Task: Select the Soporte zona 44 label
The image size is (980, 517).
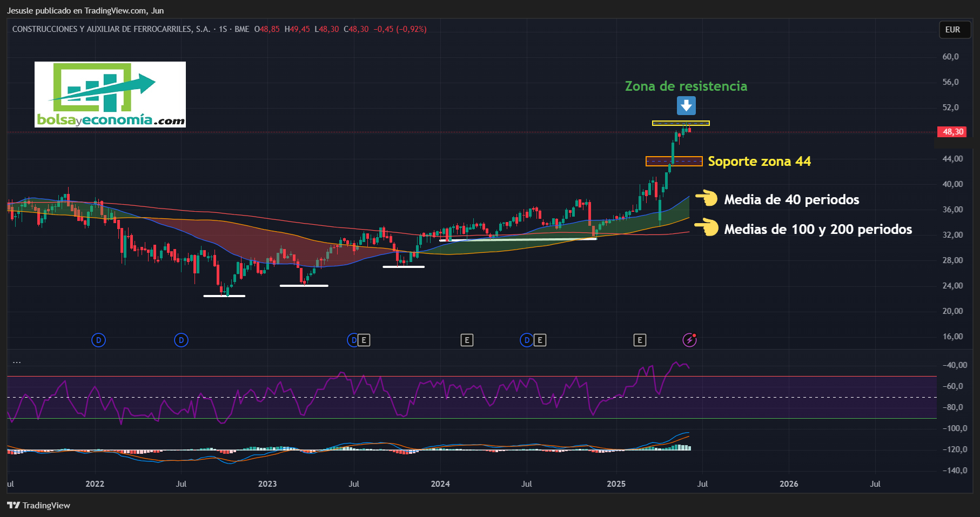Action: click(759, 161)
